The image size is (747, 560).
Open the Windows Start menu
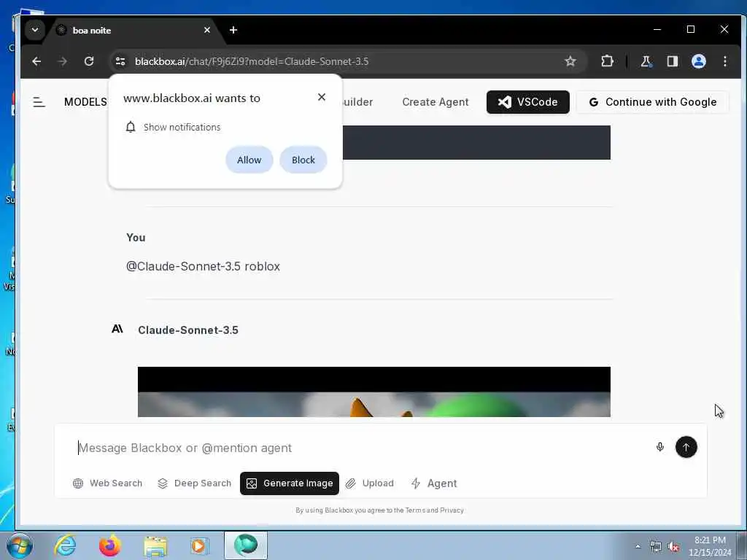point(20,545)
